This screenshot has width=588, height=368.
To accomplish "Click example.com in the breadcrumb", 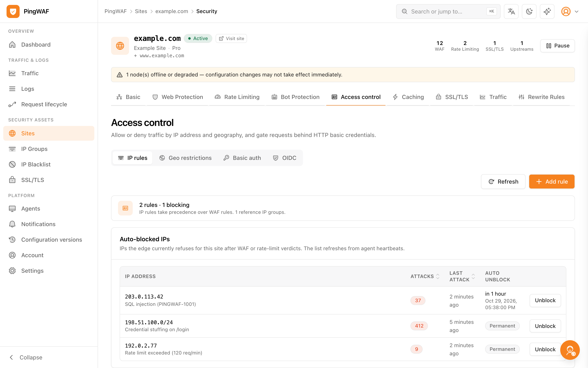I will [x=171, y=11].
